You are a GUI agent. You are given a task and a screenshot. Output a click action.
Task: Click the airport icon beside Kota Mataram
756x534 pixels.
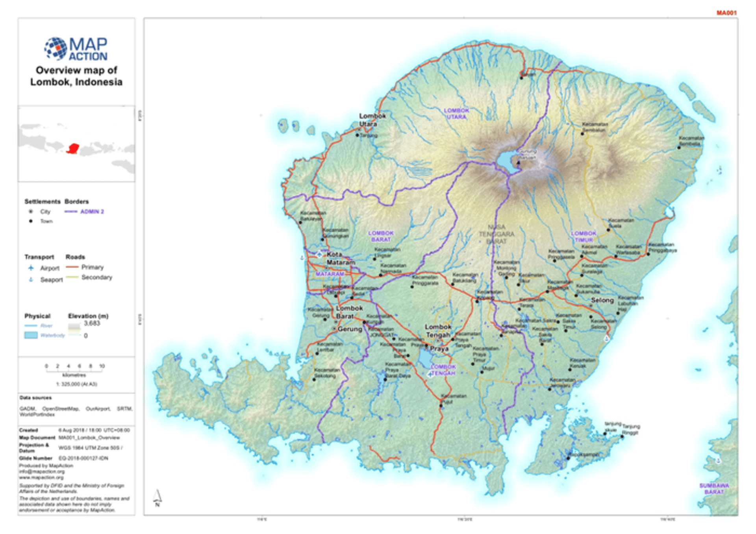click(319, 255)
